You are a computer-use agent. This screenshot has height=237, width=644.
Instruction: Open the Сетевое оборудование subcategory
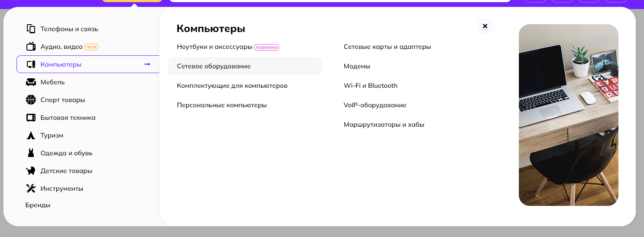point(214,66)
